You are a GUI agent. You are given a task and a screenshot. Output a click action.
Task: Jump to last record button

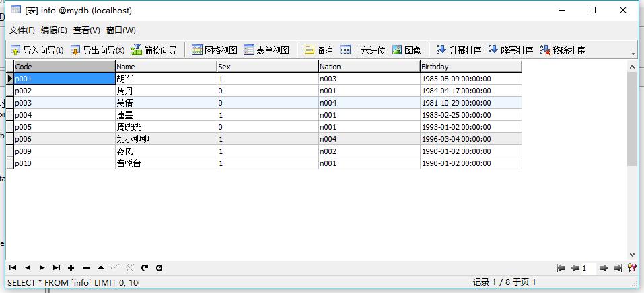(x=57, y=268)
